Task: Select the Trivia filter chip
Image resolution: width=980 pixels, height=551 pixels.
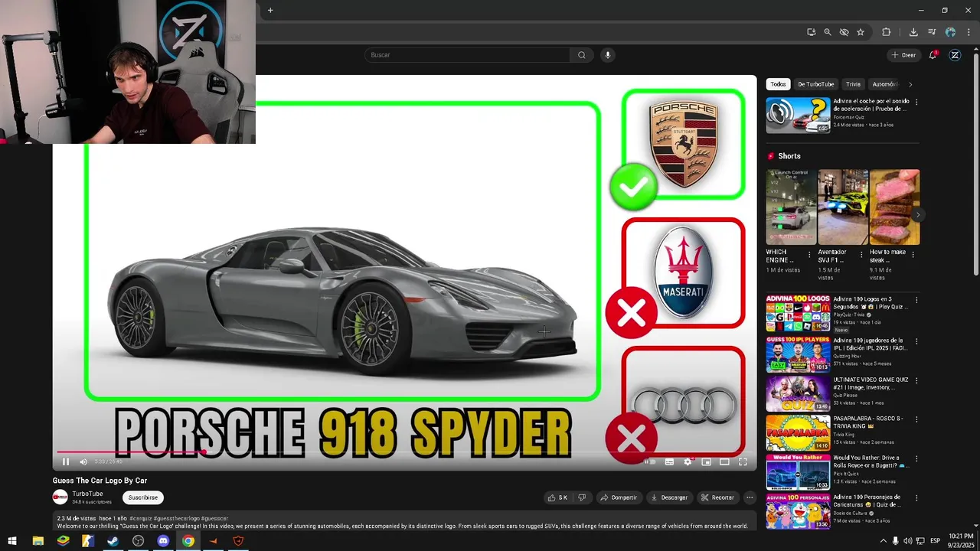Action: 853,84
